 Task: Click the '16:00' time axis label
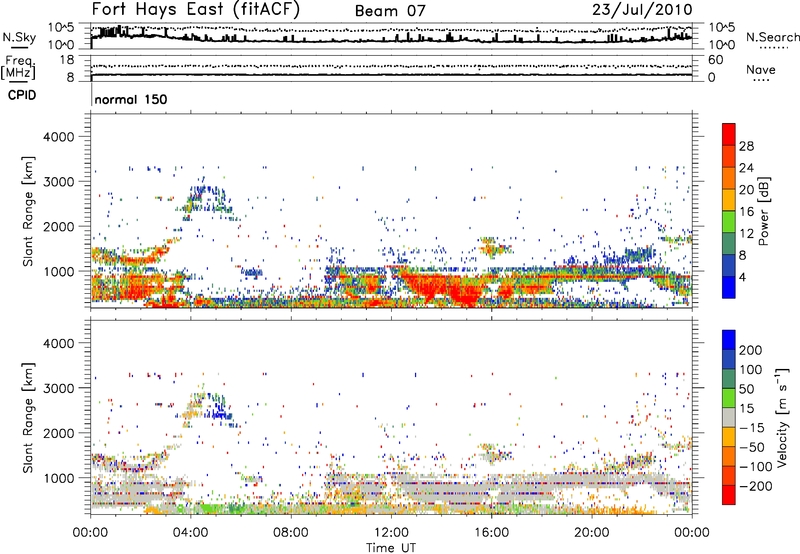pyautogui.click(x=491, y=533)
